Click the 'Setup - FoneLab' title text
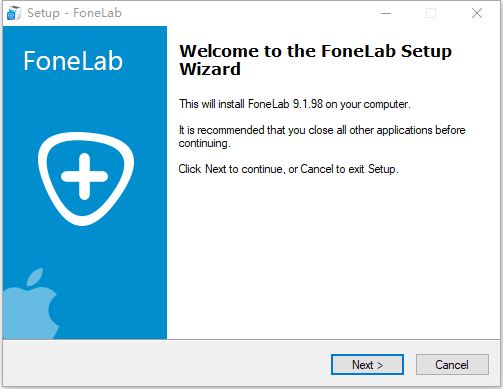 coord(74,13)
